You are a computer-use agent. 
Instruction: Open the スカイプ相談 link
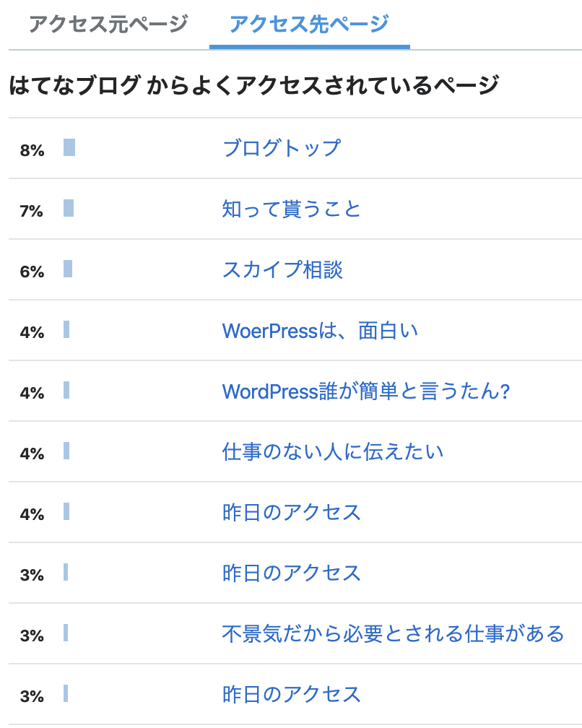(282, 270)
